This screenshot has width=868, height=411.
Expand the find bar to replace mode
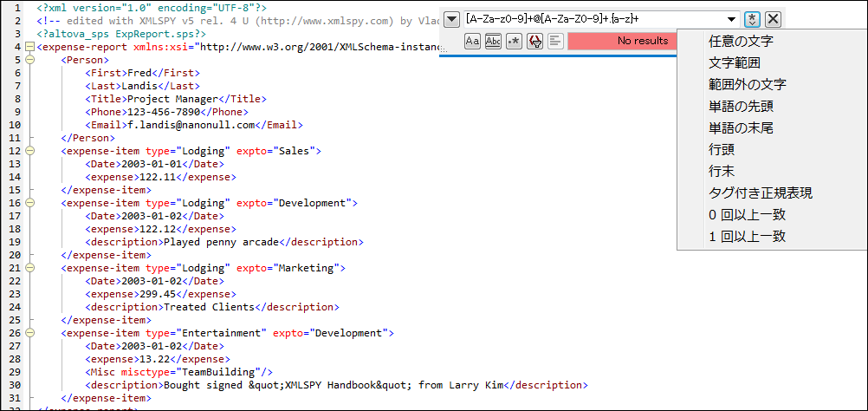click(451, 19)
